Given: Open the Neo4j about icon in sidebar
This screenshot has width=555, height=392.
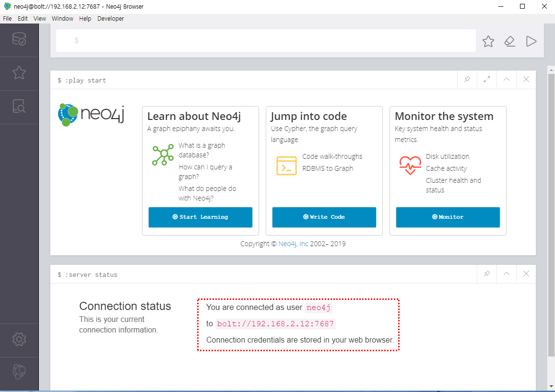Looking at the screenshot, I should tap(19, 372).
